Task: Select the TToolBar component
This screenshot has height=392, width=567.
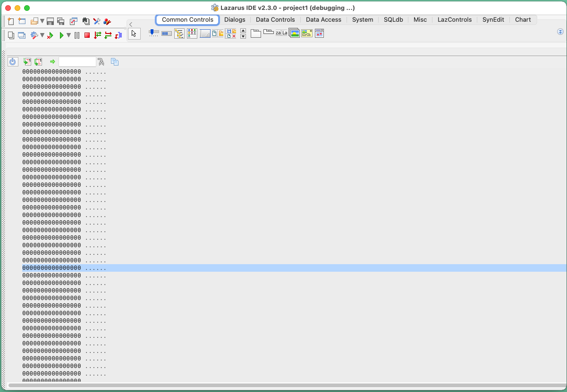Action: (x=217, y=33)
